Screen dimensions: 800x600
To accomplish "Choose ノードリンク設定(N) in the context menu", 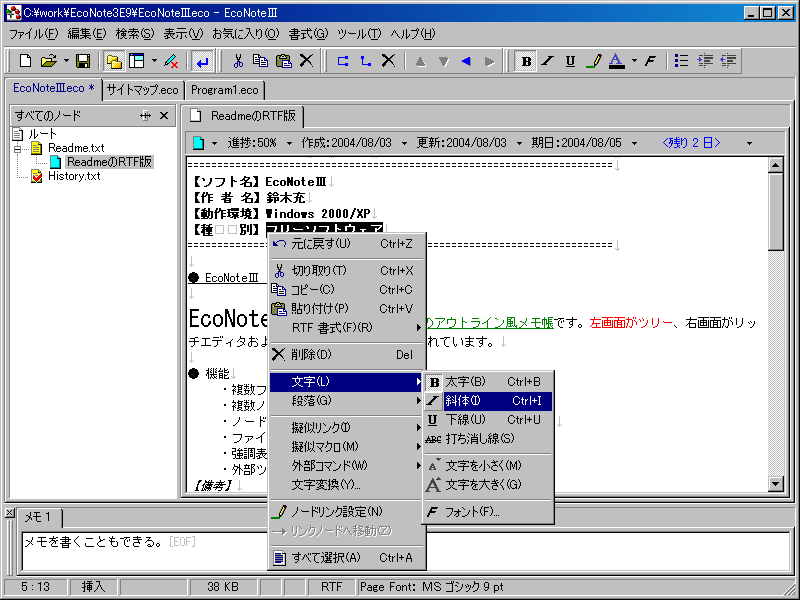I will (347, 512).
